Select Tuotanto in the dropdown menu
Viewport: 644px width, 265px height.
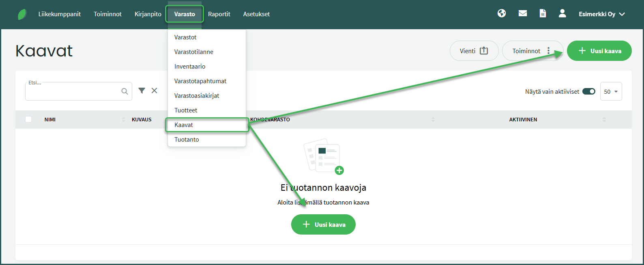coord(187,140)
